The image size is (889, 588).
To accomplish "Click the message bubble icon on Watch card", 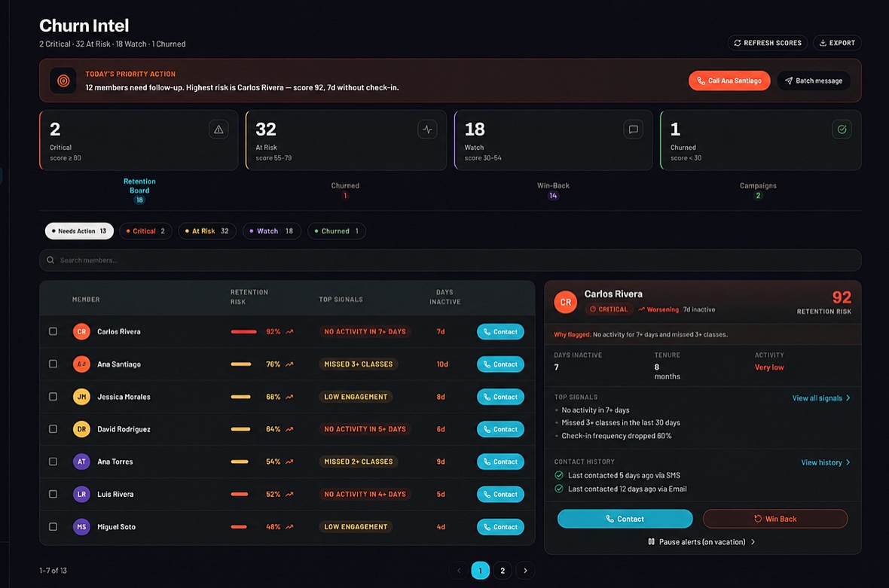I will (634, 129).
